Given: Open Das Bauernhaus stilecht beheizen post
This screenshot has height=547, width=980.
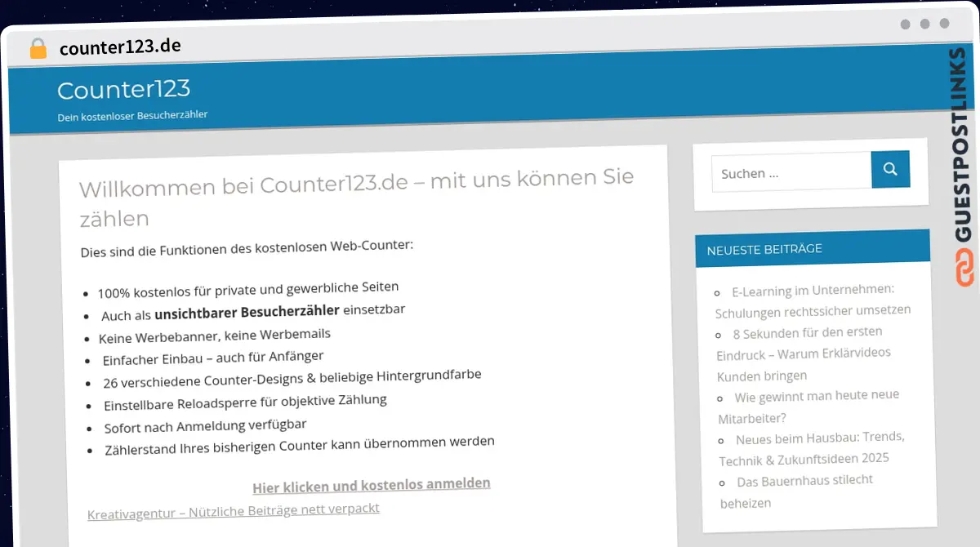Looking at the screenshot, I should click(x=796, y=491).
